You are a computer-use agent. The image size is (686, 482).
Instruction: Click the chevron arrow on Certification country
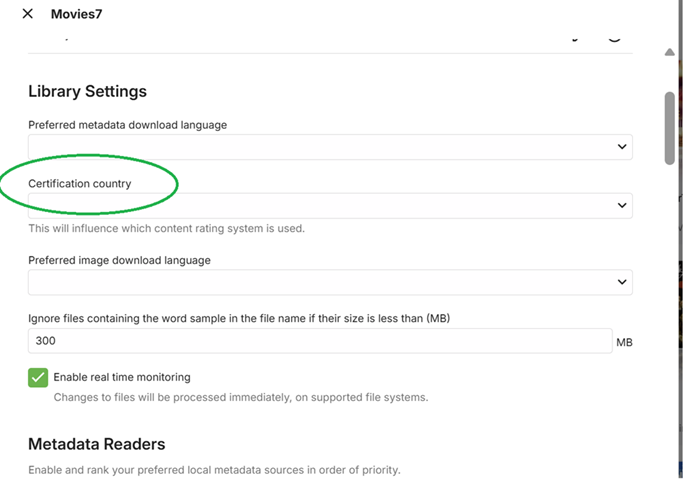(x=622, y=206)
